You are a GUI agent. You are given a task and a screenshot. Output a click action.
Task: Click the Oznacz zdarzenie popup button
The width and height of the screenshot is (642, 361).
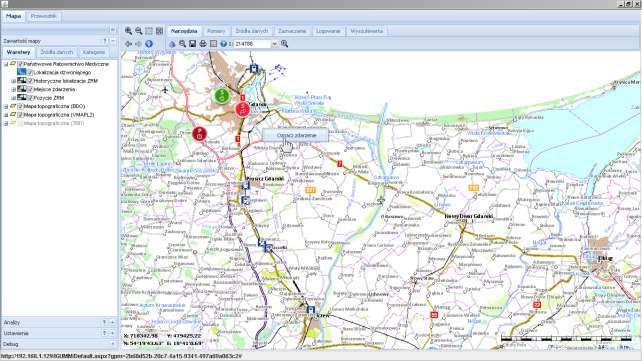click(x=296, y=135)
